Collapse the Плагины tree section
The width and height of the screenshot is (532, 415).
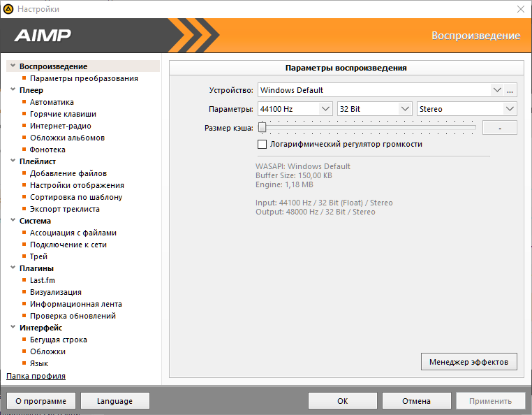click(x=13, y=268)
